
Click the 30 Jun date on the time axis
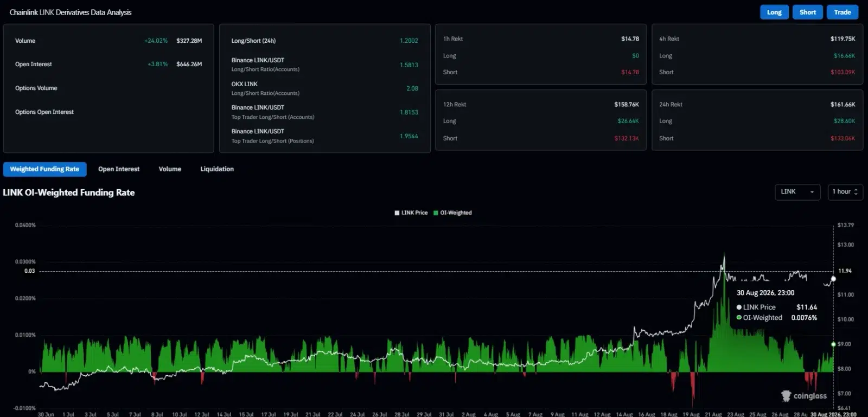point(46,414)
